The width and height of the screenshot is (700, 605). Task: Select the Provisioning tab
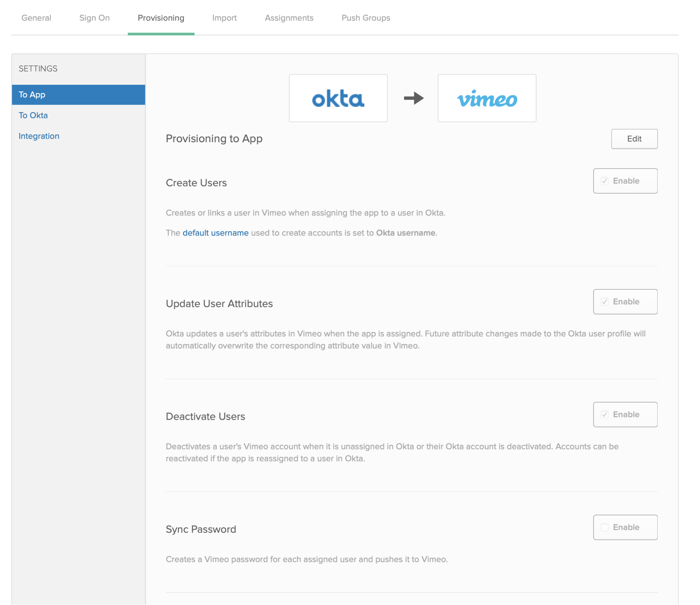161,17
